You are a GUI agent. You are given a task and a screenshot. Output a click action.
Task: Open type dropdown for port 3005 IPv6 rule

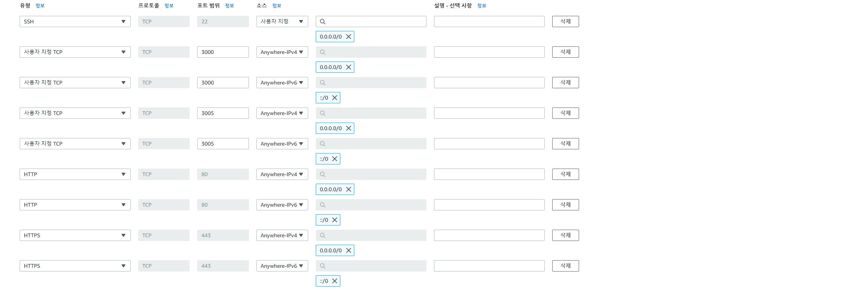(x=75, y=144)
